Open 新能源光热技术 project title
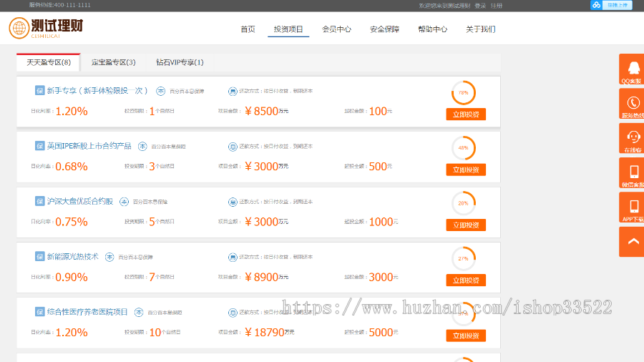Viewport: 644px width, 362px height. [73, 257]
